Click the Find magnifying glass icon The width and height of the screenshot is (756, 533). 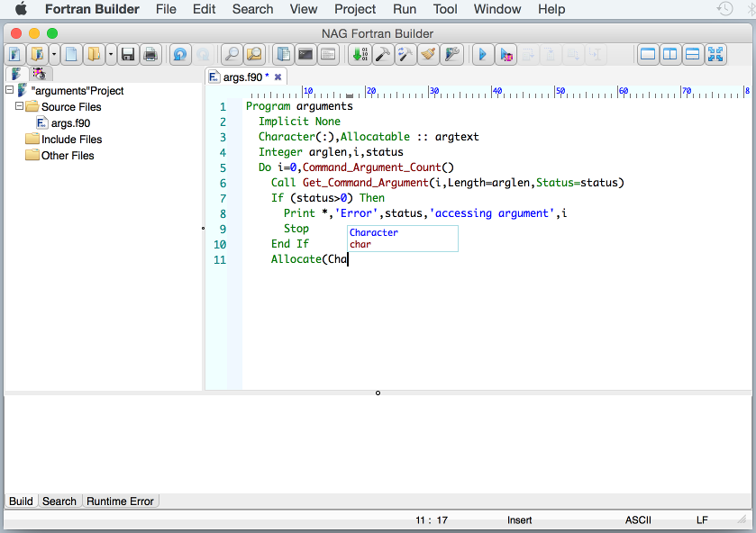click(232, 54)
